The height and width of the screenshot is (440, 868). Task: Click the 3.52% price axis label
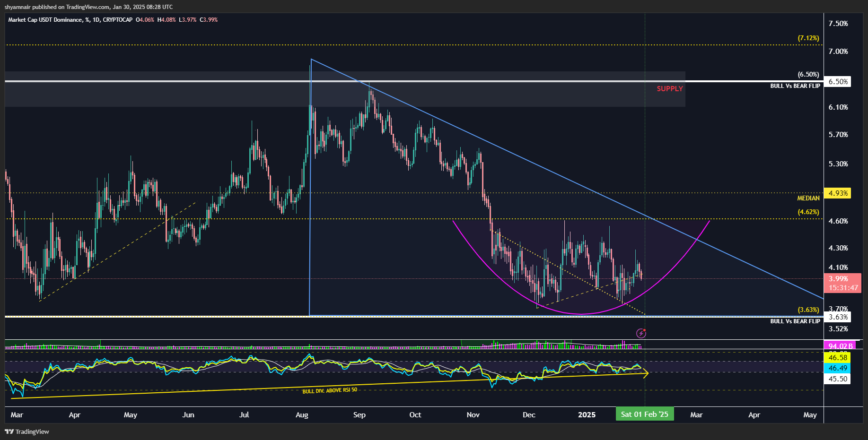click(x=838, y=329)
